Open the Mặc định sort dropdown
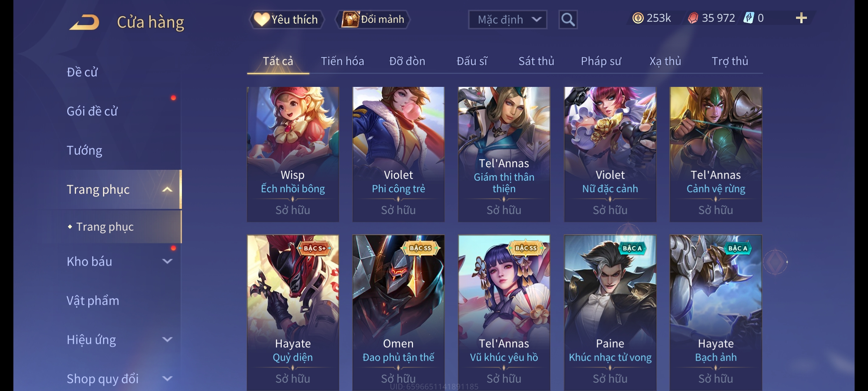 (507, 20)
